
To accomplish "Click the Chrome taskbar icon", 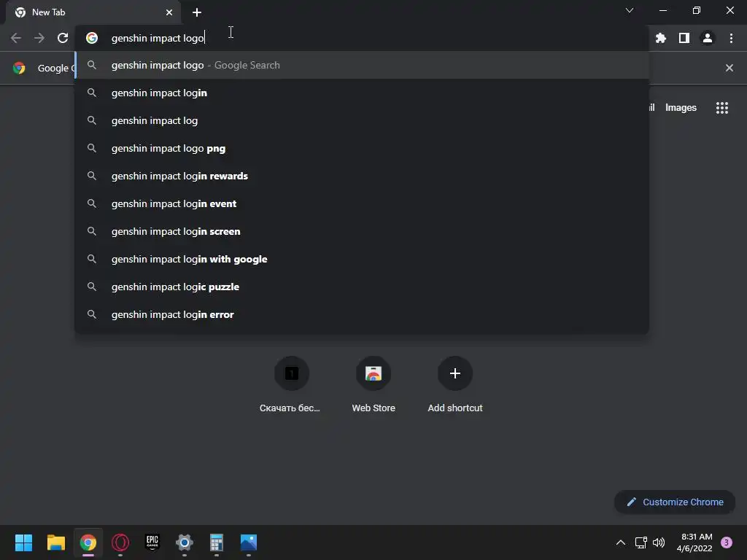I will (x=88, y=542).
